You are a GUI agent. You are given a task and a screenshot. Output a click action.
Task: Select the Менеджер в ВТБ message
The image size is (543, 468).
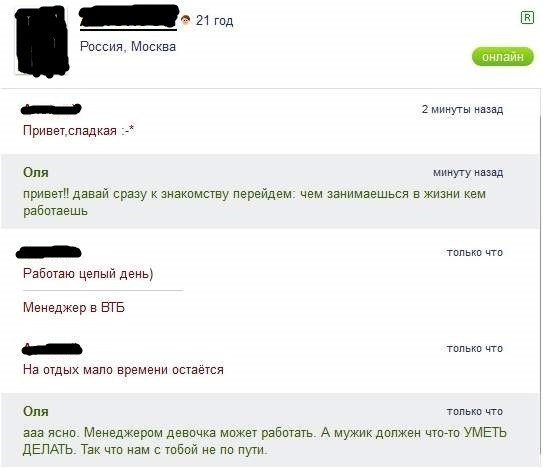point(74,308)
